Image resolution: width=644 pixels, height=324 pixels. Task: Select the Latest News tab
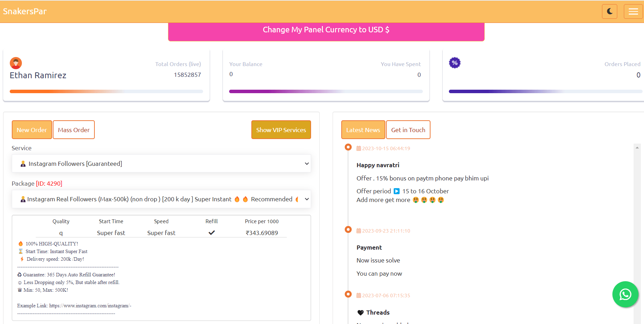pyautogui.click(x=363, y=130)
